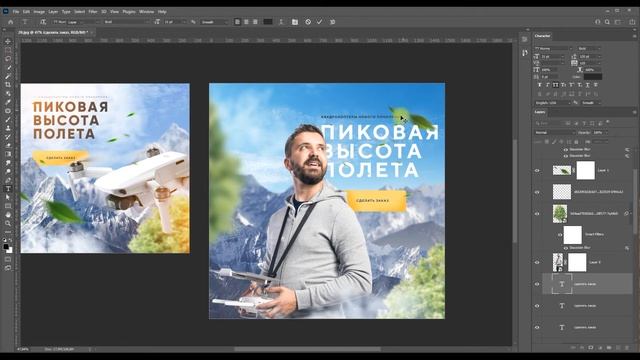Click the Home icon in options bar

point(11,22)
